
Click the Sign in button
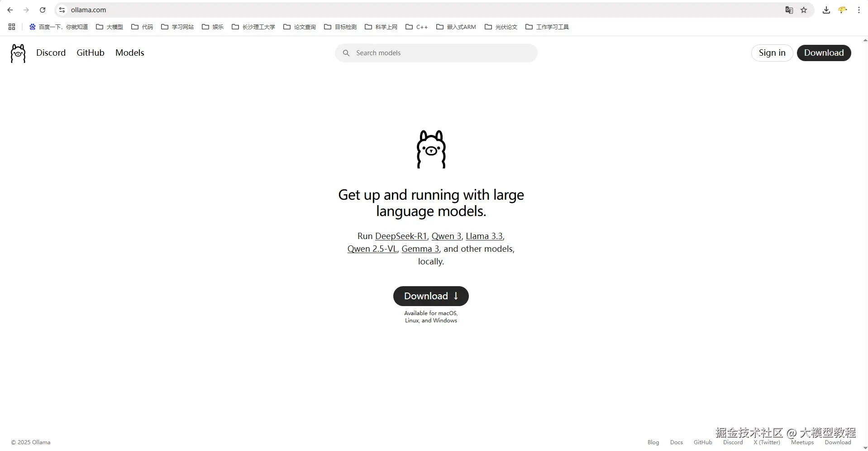[772, 53]
